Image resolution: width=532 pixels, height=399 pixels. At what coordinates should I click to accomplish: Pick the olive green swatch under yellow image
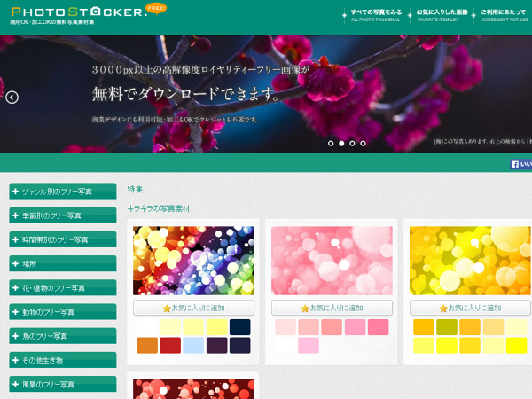tap(447, 327)
